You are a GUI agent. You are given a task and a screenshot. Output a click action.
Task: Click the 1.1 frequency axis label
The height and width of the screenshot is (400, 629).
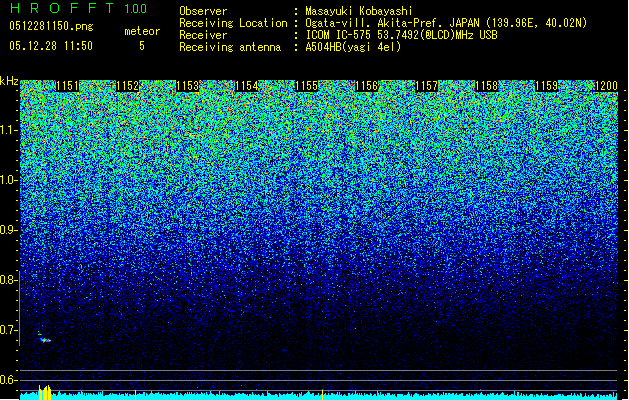tap(8, 130)
